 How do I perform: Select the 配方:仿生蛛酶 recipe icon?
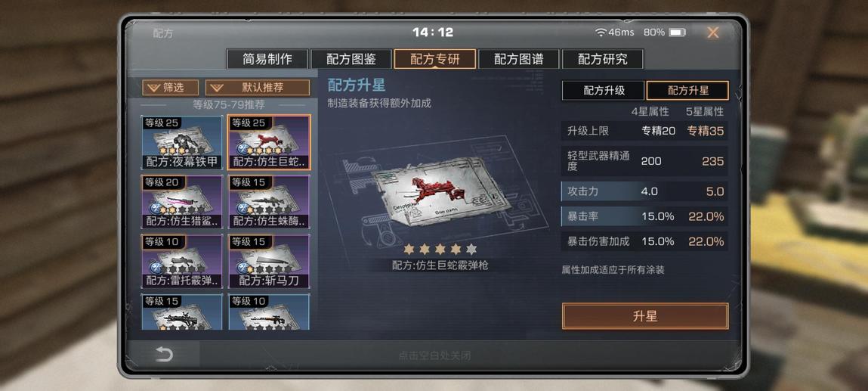(x=269, y=202)
